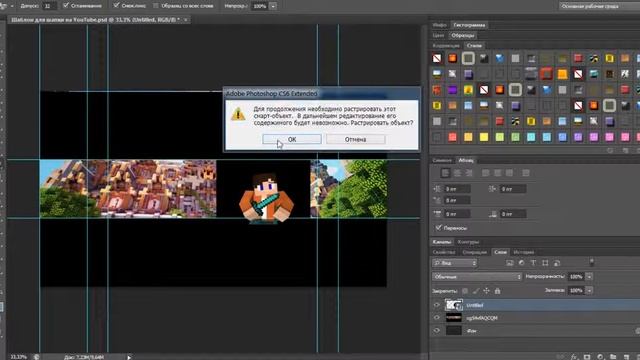Switch to the История history tab
The image size is (640, 360).
point(524,252)
